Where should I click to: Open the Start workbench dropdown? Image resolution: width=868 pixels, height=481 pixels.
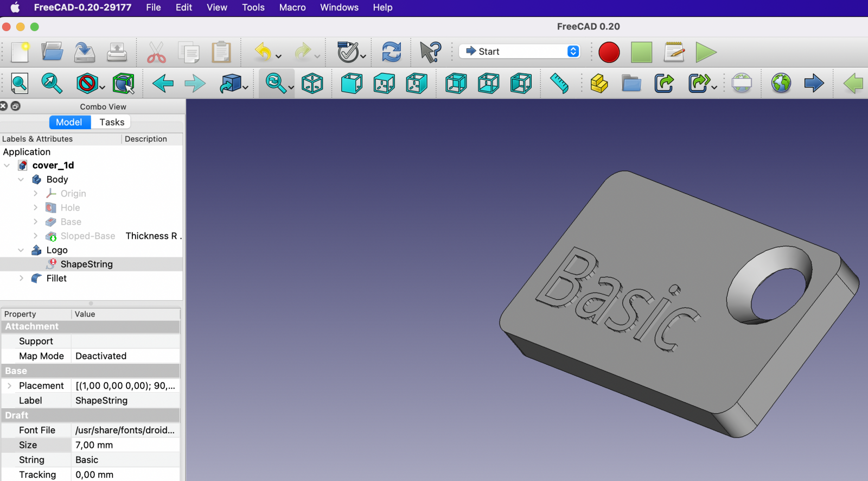519,52
